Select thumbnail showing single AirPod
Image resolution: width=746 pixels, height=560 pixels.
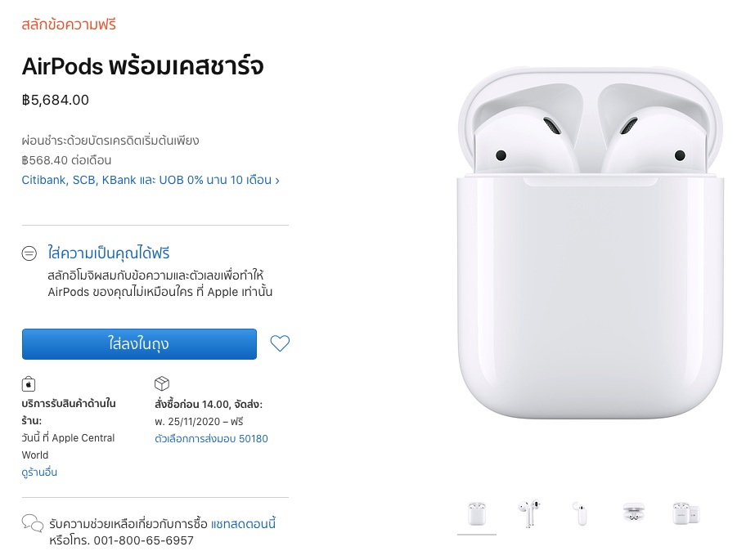[581, 513]
